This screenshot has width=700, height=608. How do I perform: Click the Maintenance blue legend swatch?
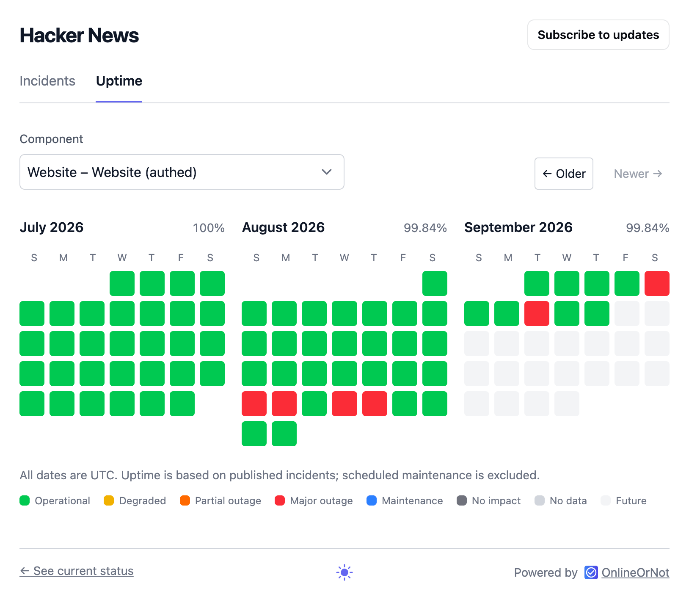[372, 500]
